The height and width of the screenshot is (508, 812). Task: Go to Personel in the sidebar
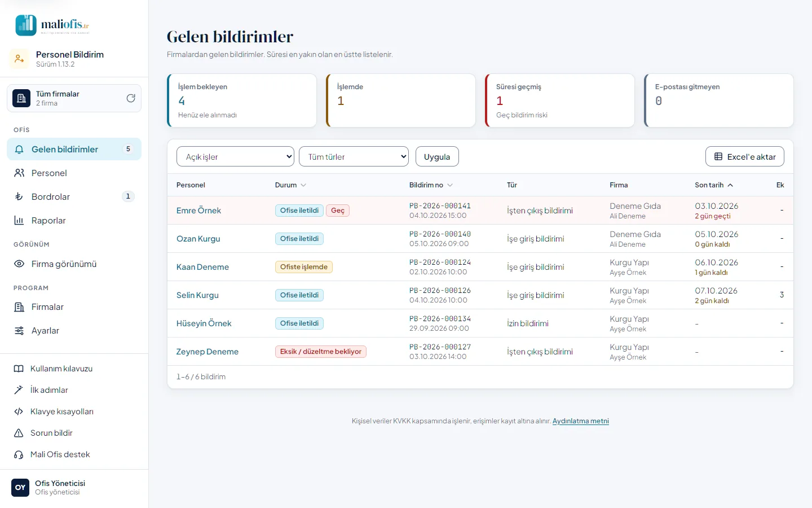coord(74,173)
